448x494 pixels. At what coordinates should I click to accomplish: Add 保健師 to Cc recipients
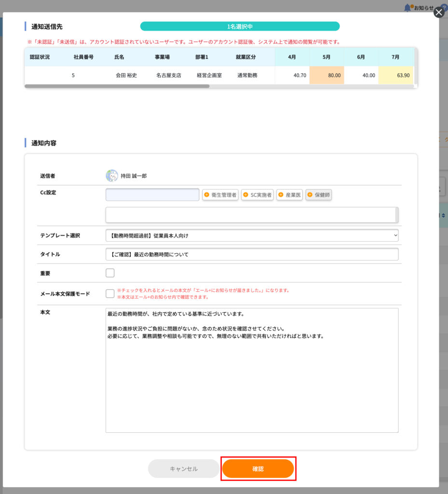coord(310,195)
